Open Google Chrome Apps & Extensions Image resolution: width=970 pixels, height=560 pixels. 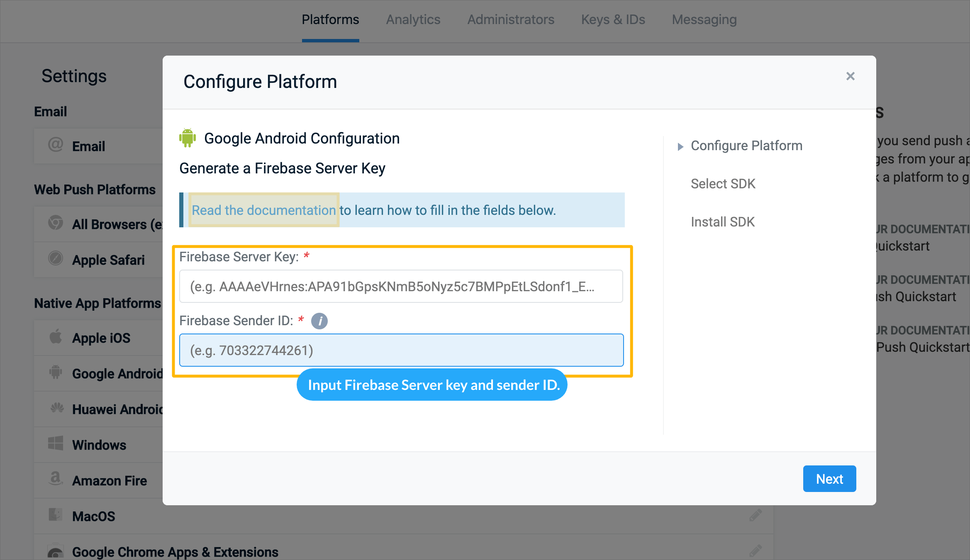[403, 548]
